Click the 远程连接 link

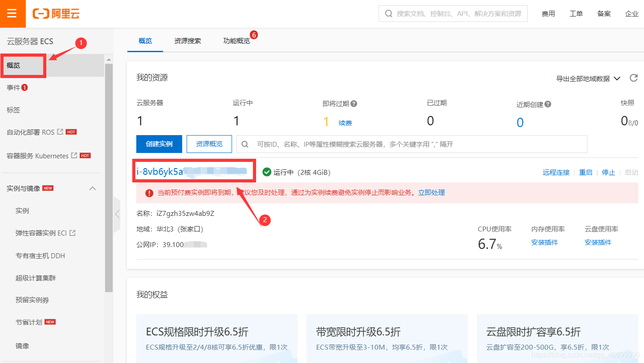[556, 172]
